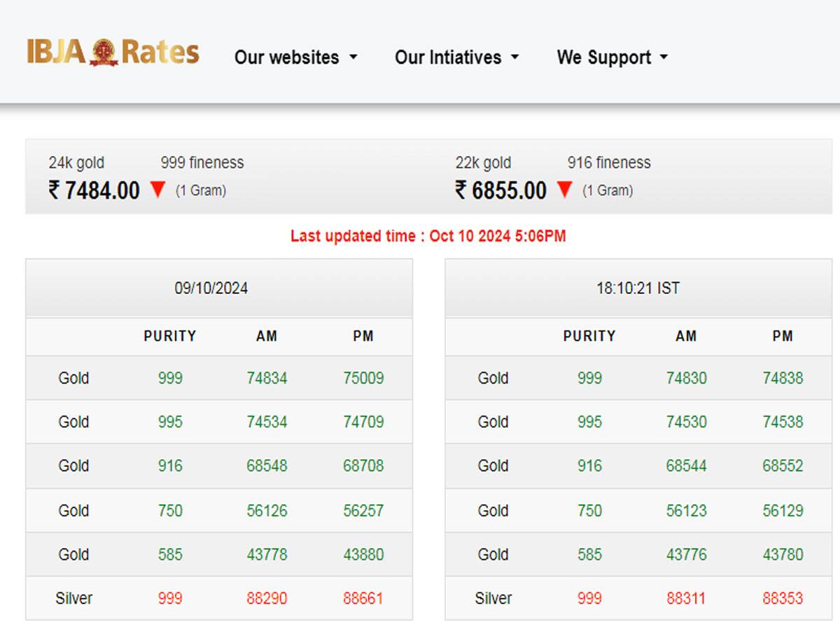Click the red down arrow beside ₹ 6855.00

pos(564,190)
